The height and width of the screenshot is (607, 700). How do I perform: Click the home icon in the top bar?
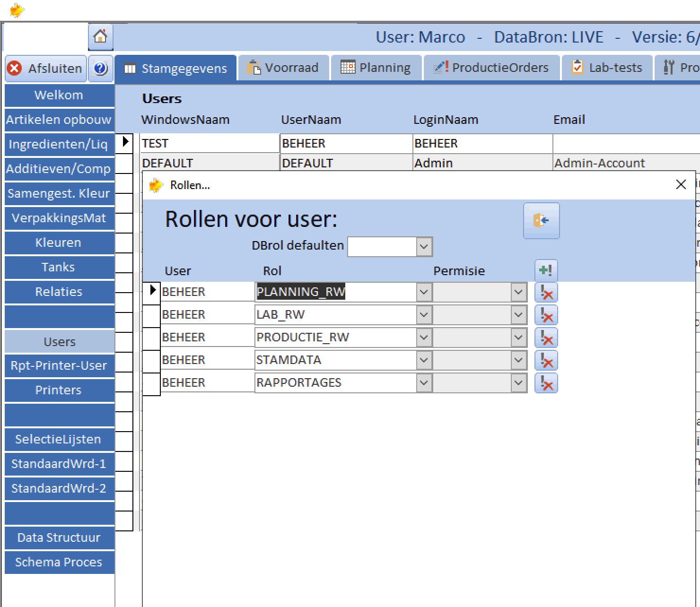[x=100, y=36]
